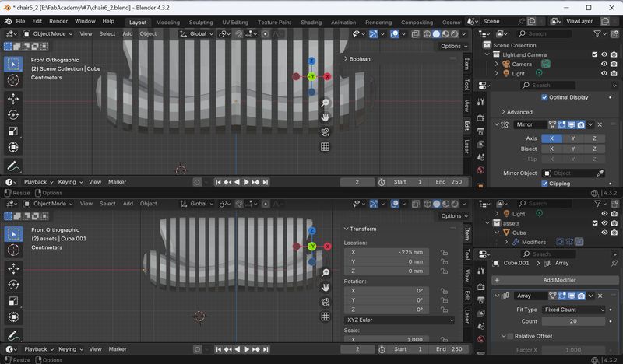Screen dimensions: 623x364
Task: Enable Mirror Bisect Y button
Action: point(573,149)
